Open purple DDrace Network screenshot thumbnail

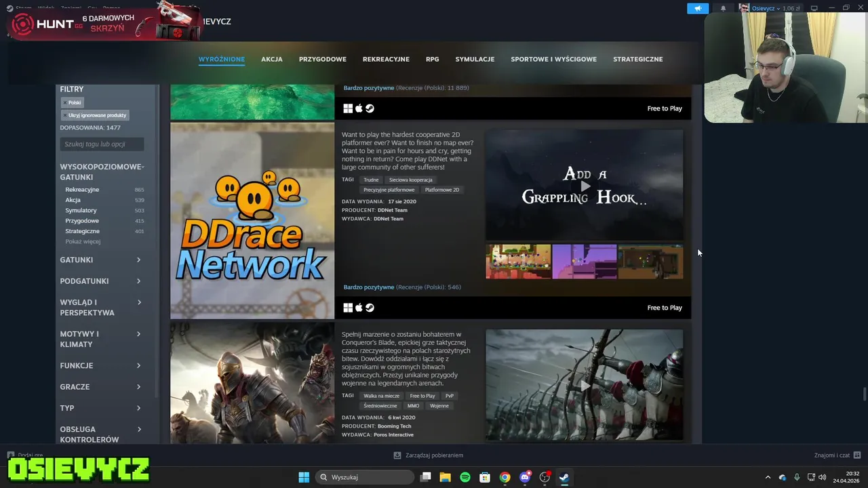pos(585,262)
